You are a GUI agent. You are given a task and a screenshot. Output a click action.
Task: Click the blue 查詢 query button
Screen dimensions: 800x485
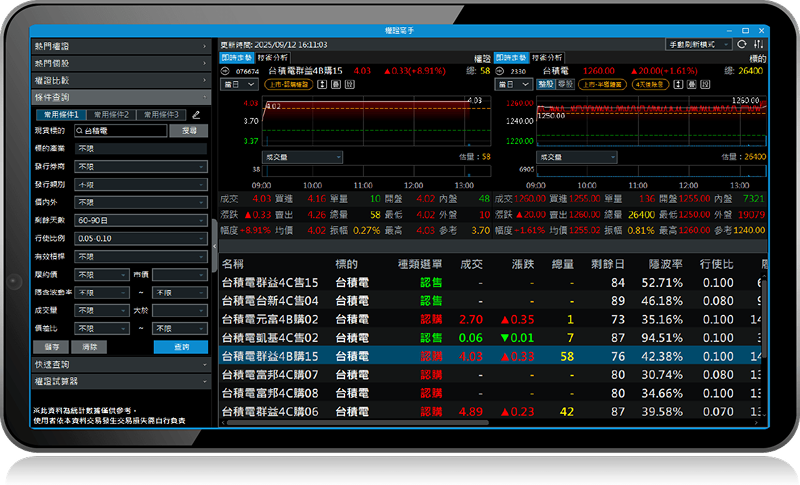[x=181, y=347]
